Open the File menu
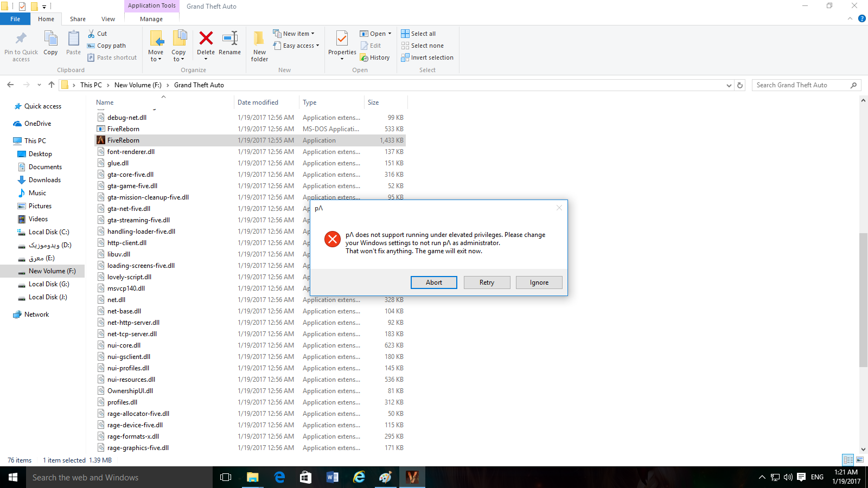This screenshot has width=868, height=488. (15, 19)
